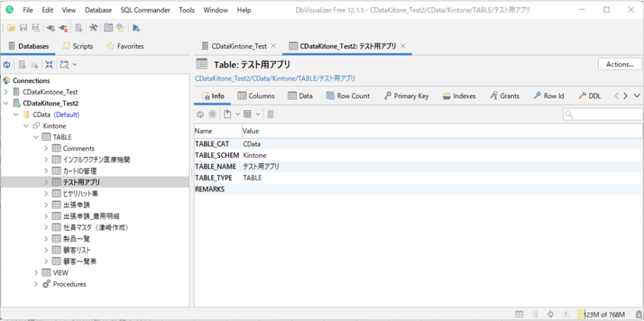644x321 pixels.
Task: Click the grid layout icon in Info toolbar
Action: coord(248,115)
